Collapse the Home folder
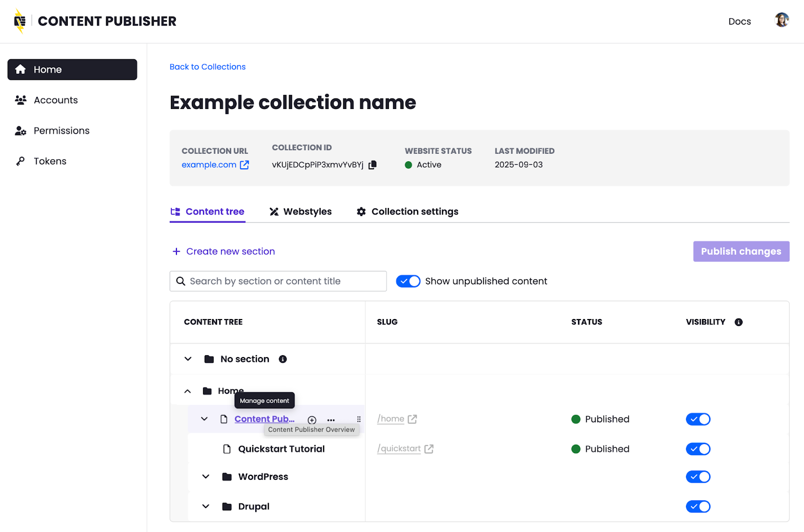 tap(187, 391)
